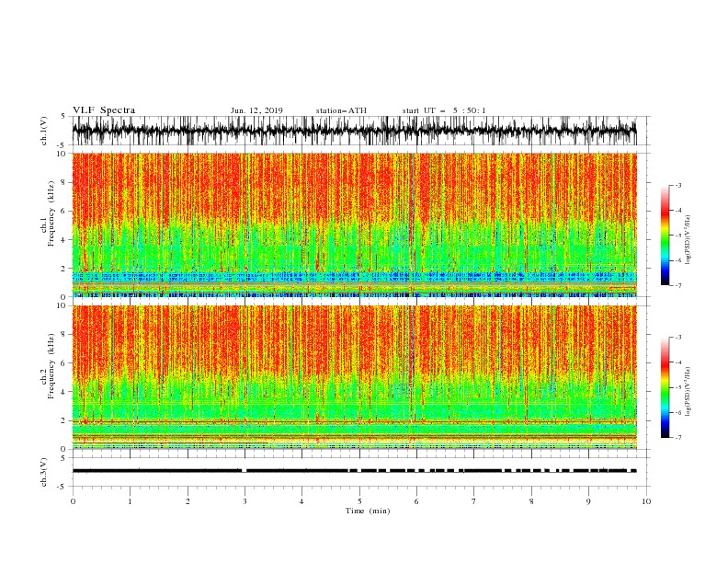Click the ch.3 black signal trace
Image resolution: width=728 pixels, height=563 pixels.
354,471
